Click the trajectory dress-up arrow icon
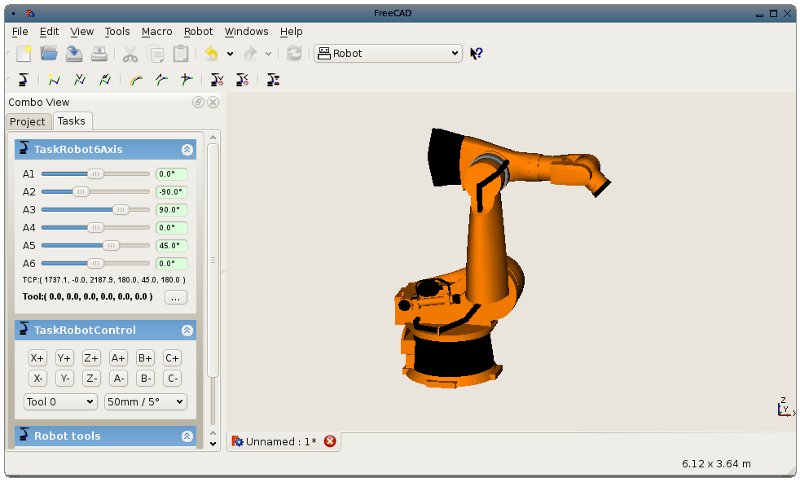Image resolution: width=800 pixels, height=482 pixels. (161, 80)
